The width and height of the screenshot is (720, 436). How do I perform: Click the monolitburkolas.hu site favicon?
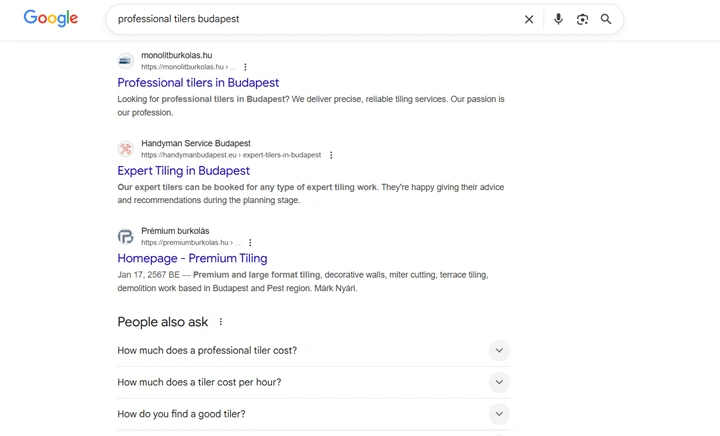(126, 61)
